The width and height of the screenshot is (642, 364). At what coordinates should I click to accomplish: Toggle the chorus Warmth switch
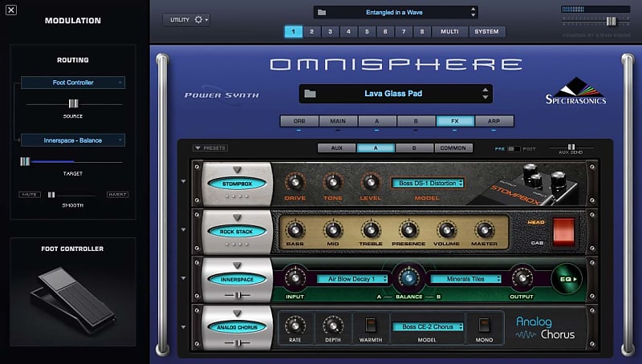(371, 326)
